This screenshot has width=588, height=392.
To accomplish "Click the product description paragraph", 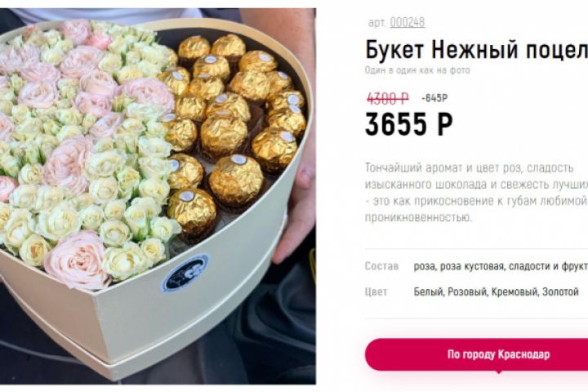I will pyautogui.click(x=477, y=193).
